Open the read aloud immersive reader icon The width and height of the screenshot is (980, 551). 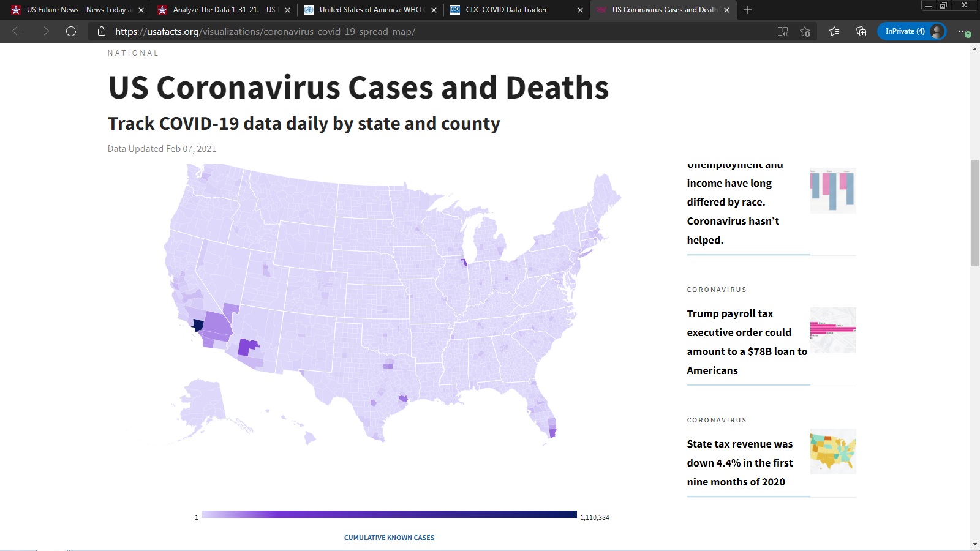point(783,31)
